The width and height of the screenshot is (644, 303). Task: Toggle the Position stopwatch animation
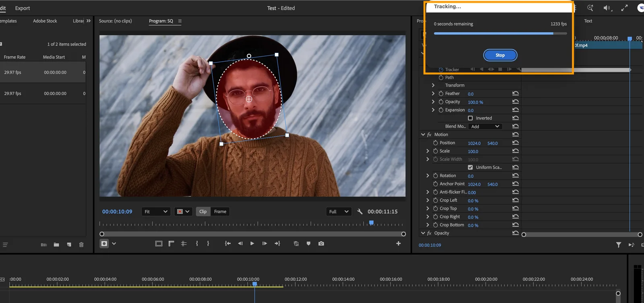(x=435, y=143)
